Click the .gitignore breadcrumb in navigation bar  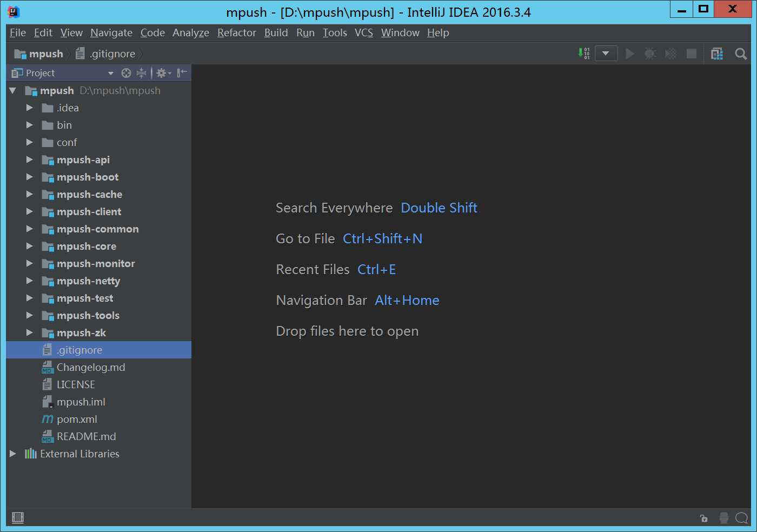[105, 54]
